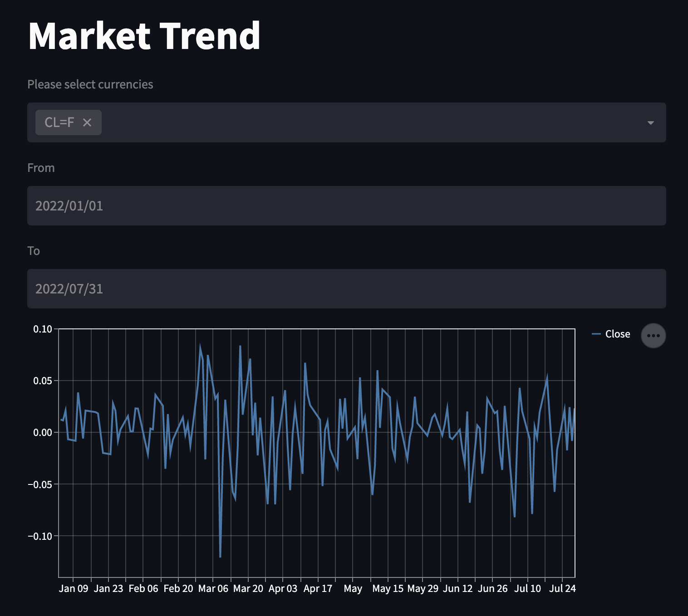Click the May x-axis label
Image resolution: width=688 pixels, height=616 pixels.
coord(353,588)
